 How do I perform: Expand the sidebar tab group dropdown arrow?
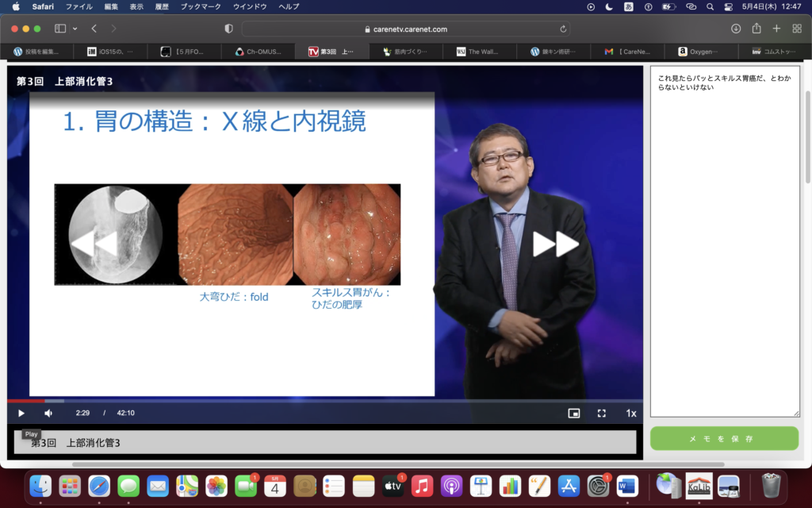[x=75, y=29]
